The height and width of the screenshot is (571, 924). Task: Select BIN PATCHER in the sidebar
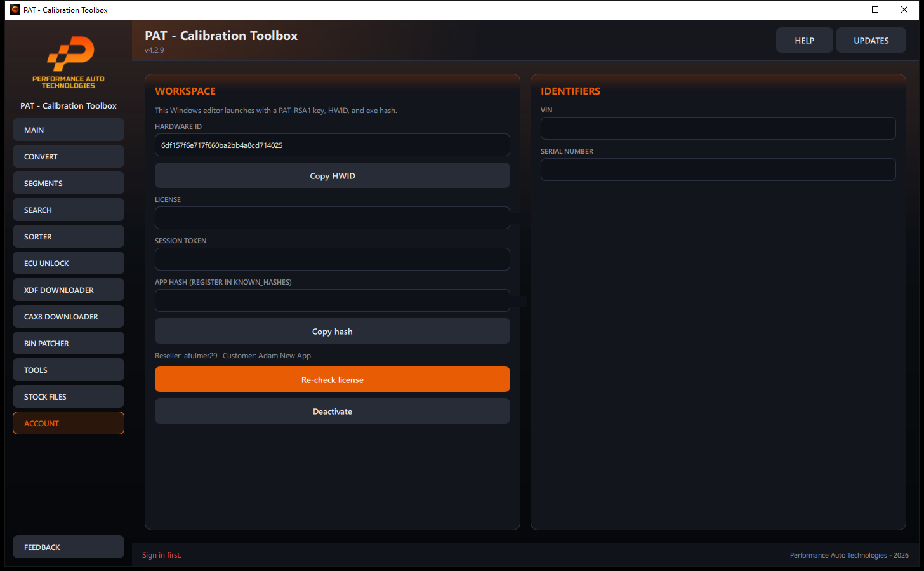pos(69,343)
